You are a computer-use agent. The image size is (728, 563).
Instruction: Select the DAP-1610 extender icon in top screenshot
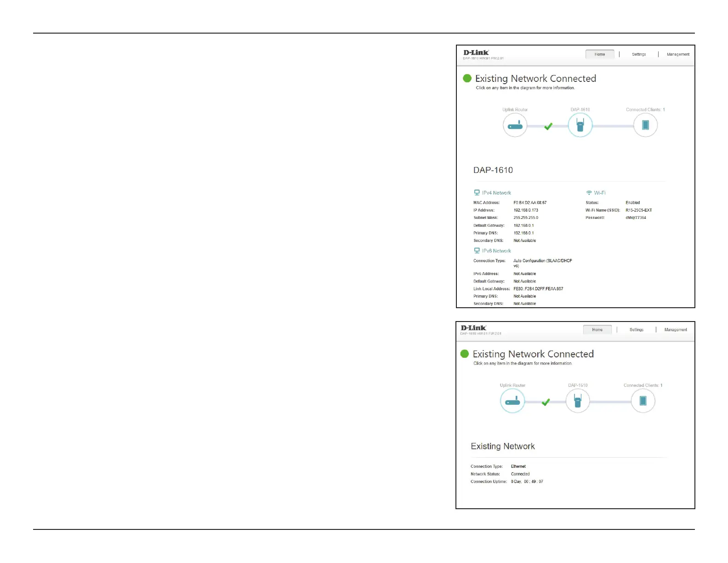(580, 125)
